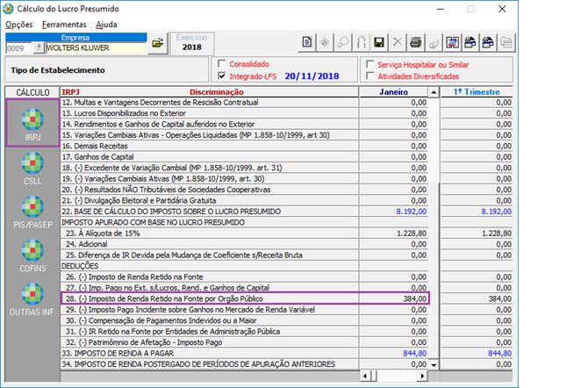588x388 pixels.
Task: Click the curved arrow undo icon
Action: click(x=361, y=42)
